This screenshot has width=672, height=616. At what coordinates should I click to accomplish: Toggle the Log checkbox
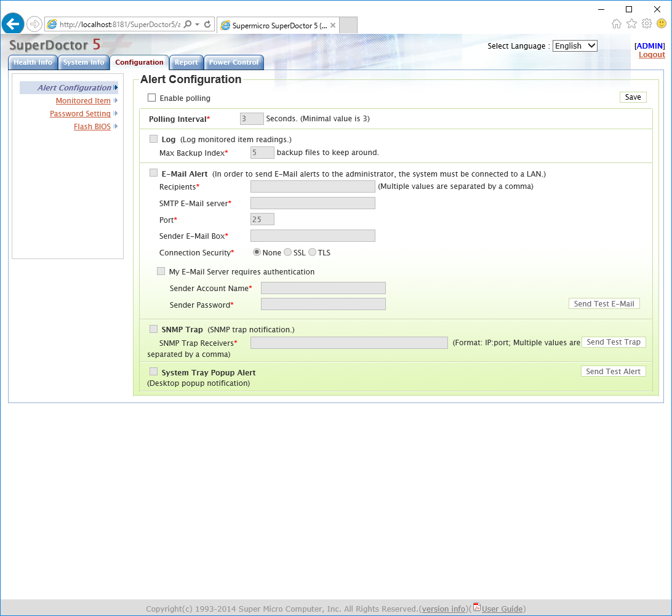tap(153, 139)
